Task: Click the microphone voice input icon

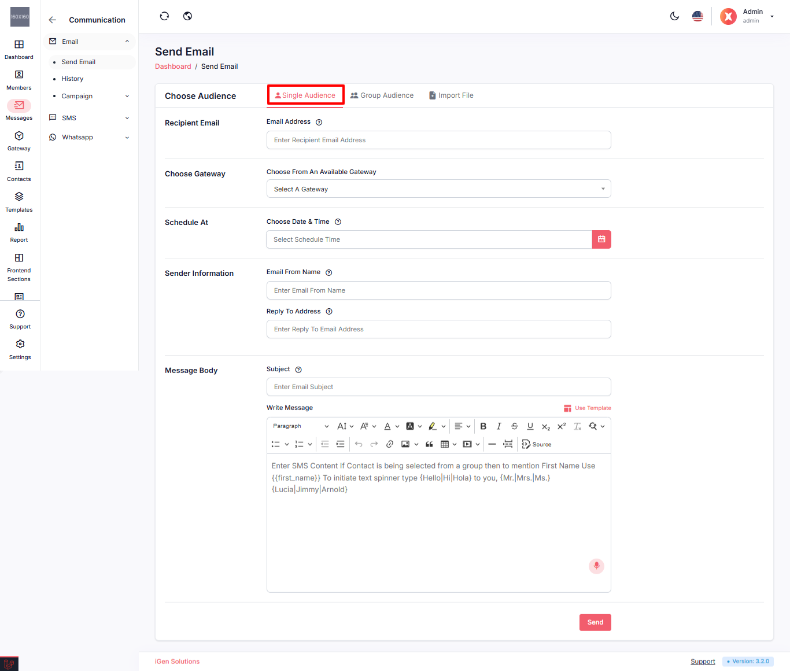Action: click(x=596, y=566)
